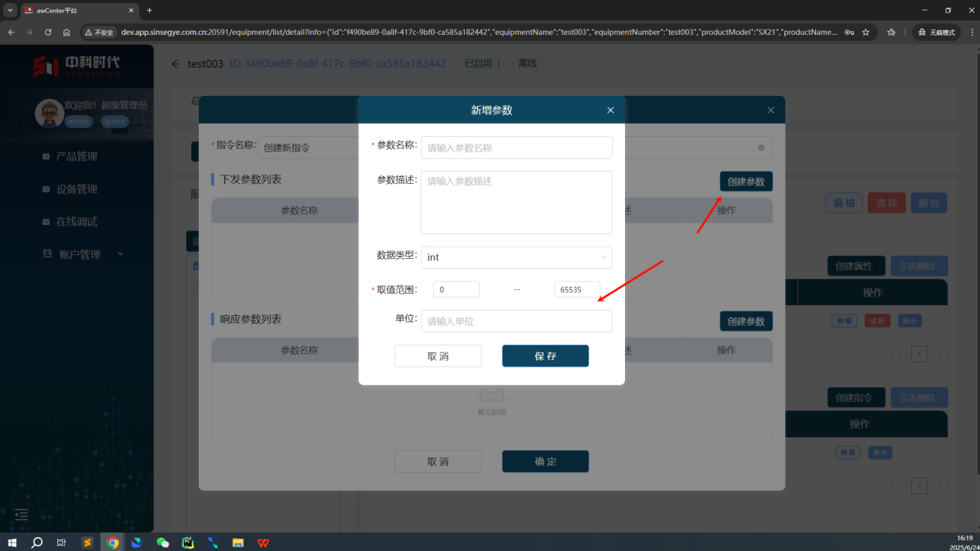The height and width of the screenshot is (551, 980).
Task: Open the 数据类型 dropdown showing int
Action: [x=516, y=257]
